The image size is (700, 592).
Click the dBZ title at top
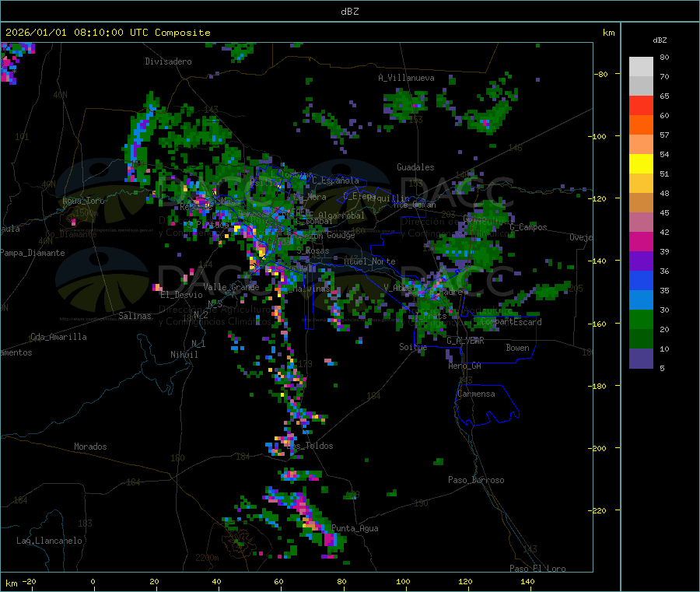[x=349, y=12]
